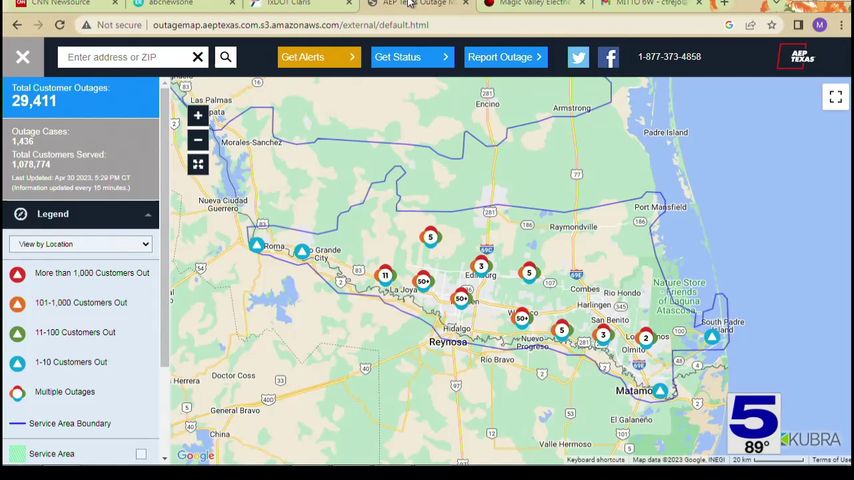Click the map zoom in plus button
Viewport: 854px width, 480px height.
click(x=197, y=116)
